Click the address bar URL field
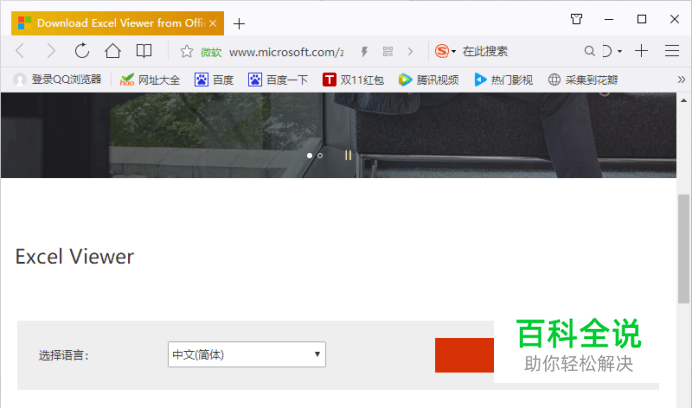Viewport: 692px width, 408px height. click(x=286, y=52)
